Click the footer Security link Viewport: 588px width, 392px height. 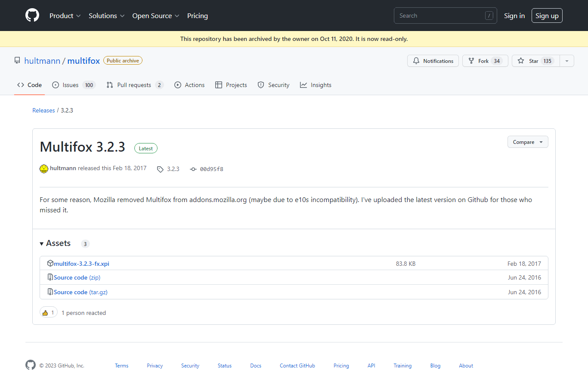(x=190, y=366)
